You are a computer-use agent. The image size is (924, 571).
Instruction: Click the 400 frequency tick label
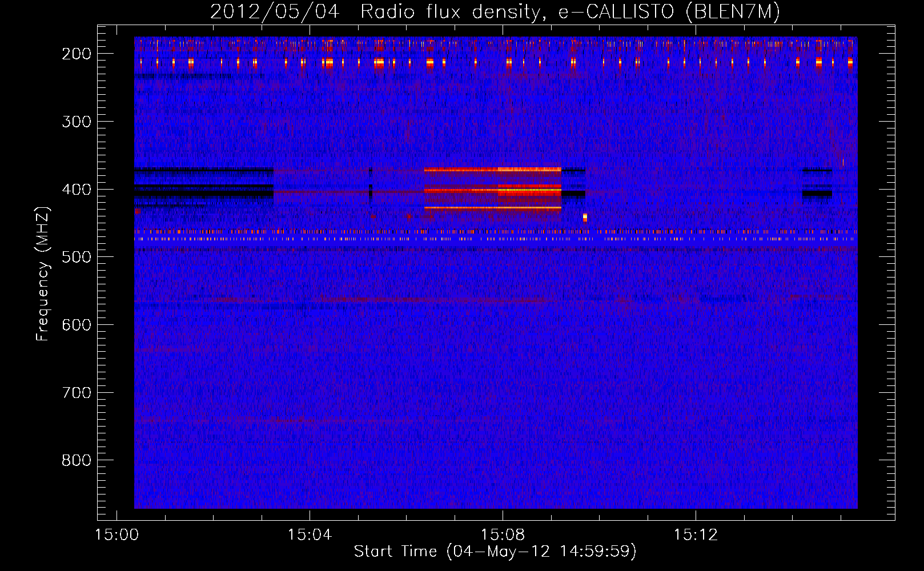click(x=77, y=190)
